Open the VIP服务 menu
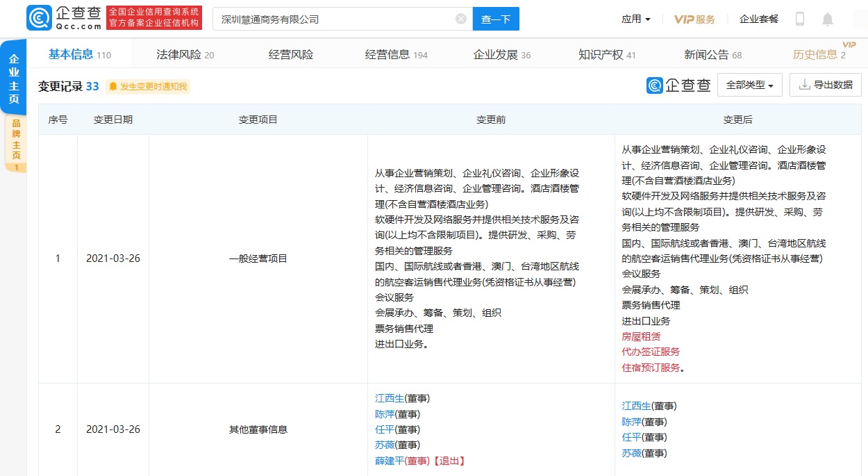Viewport: 868px width, 476px height. [x=694, y=19]
